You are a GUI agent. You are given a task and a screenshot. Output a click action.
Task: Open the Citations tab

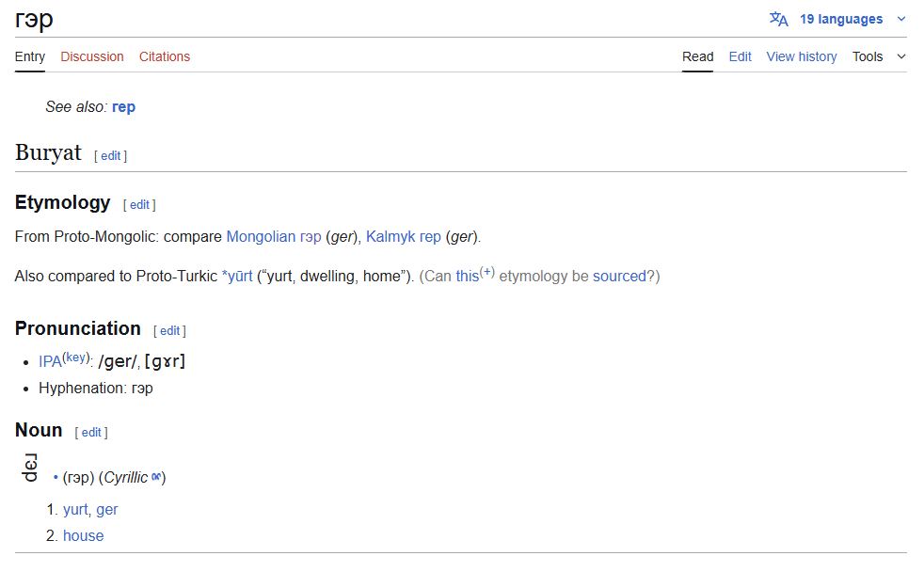pyautogui.click(x=165, y=56)
